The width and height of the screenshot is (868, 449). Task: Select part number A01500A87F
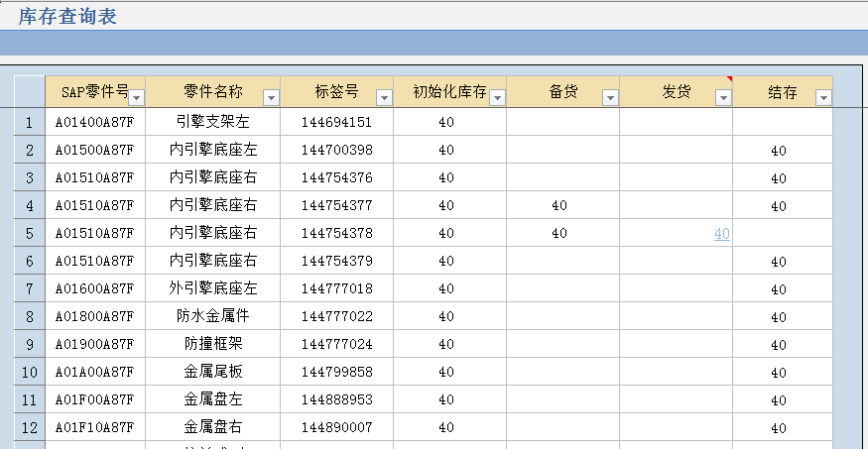tap(94, 150)
